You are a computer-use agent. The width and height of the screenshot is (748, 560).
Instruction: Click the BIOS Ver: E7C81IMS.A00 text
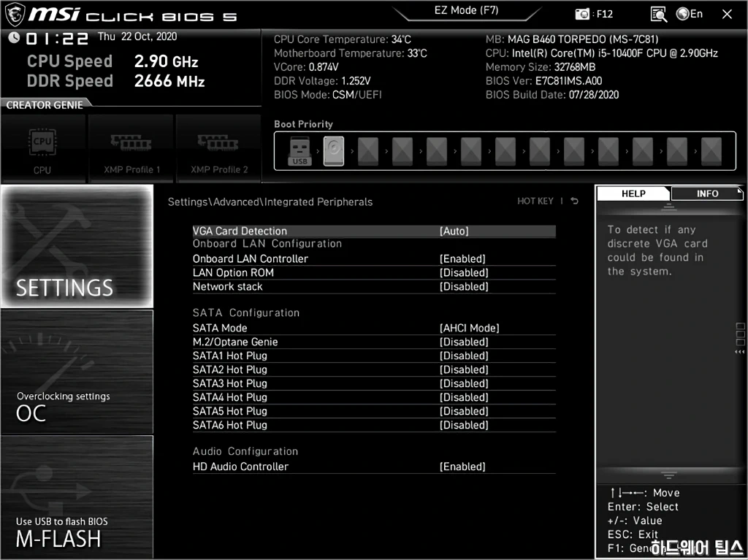click(543, 80)
